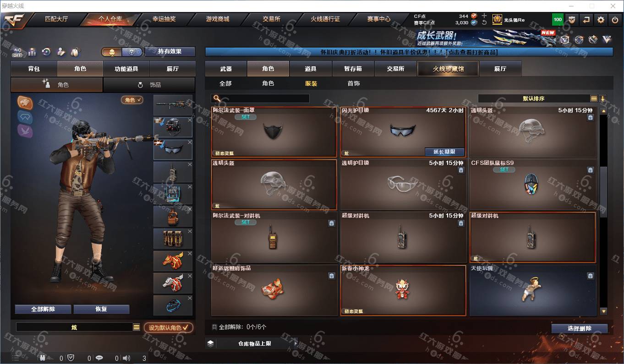Click the plus icon to recharge CF点

point(484,16)
